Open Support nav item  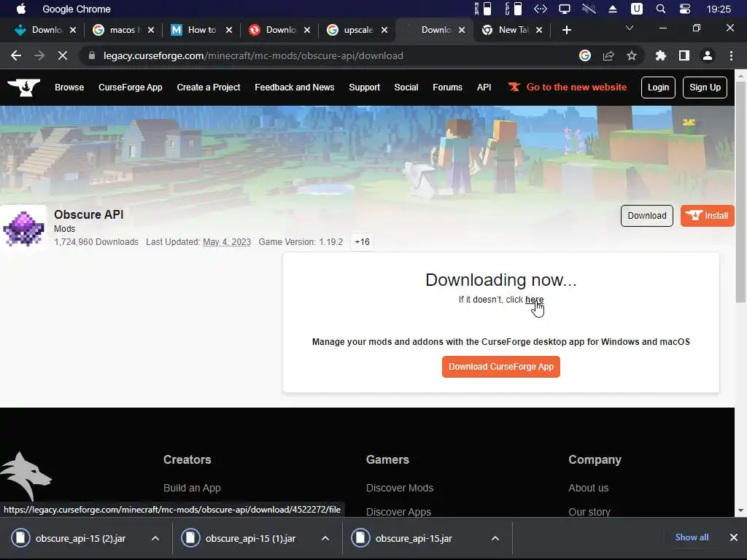[364, 87]
